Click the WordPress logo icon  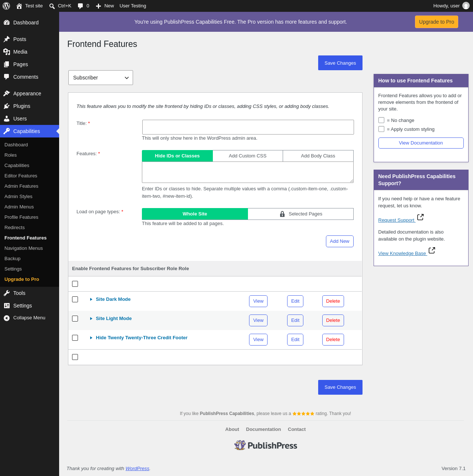point(6,6)
